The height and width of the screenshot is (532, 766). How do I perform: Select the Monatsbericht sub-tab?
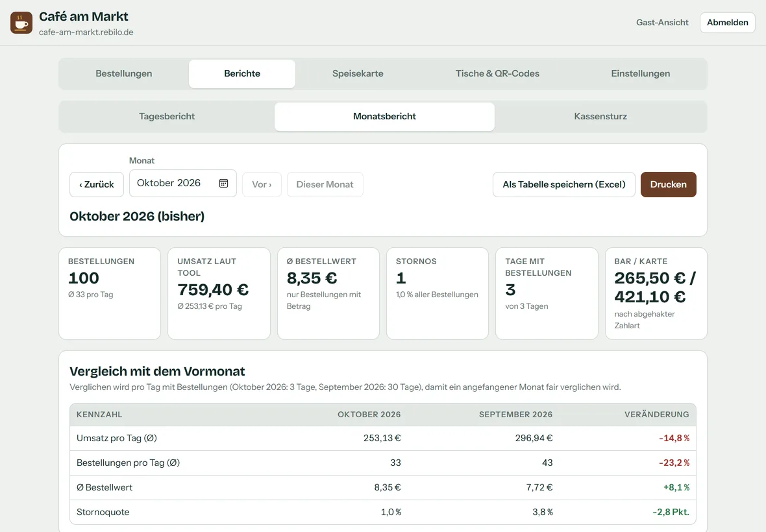[x=384, y=117]
